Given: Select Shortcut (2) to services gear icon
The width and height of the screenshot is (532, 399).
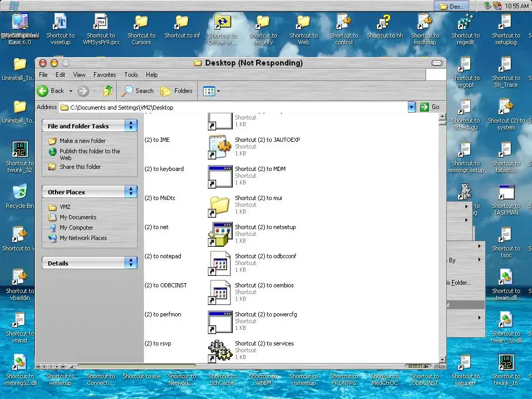Looking at the screenshot, I should pyautogui.click(x=220, y=351).
